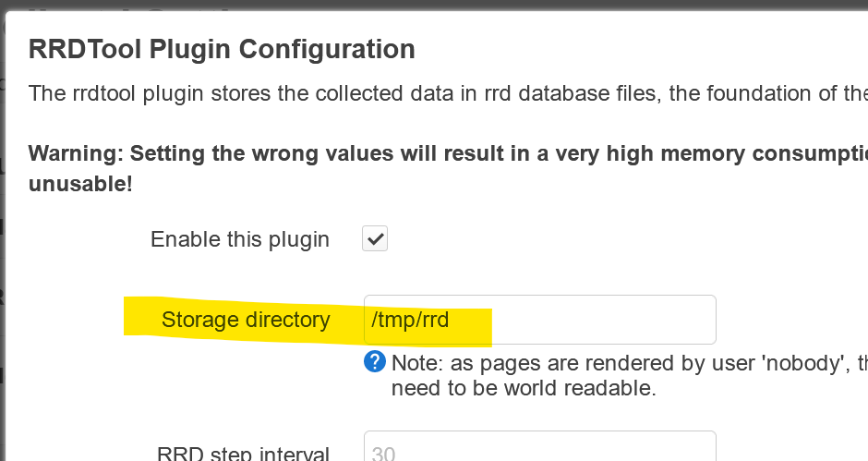This screenshot has width=868, height=461.
Task: Focus the Storage directory input field
Action: coord(540,320)
